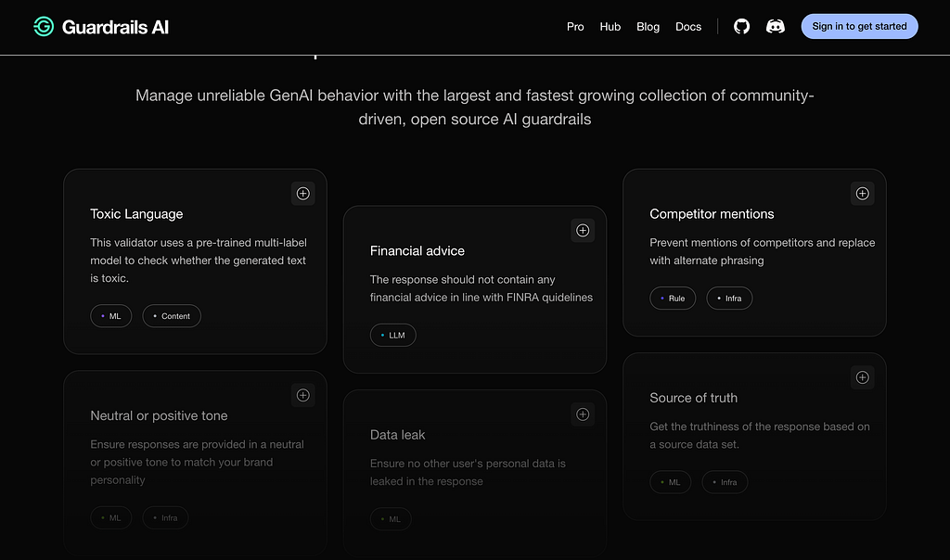The height and width of the screenshot is (560, 950).
Task: Expand the Competitor mentions card plus icon
Action: pos(862,194)
